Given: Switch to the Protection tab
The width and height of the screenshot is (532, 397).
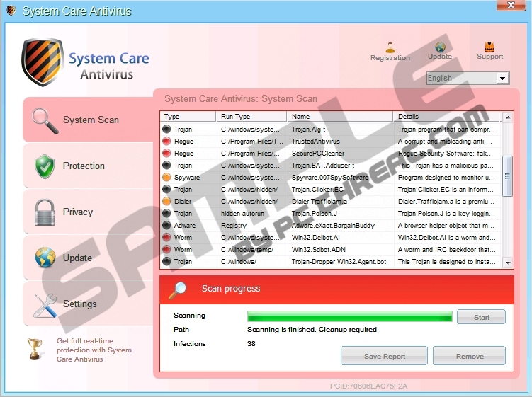Looking at the screenshot, I should 89,166.
